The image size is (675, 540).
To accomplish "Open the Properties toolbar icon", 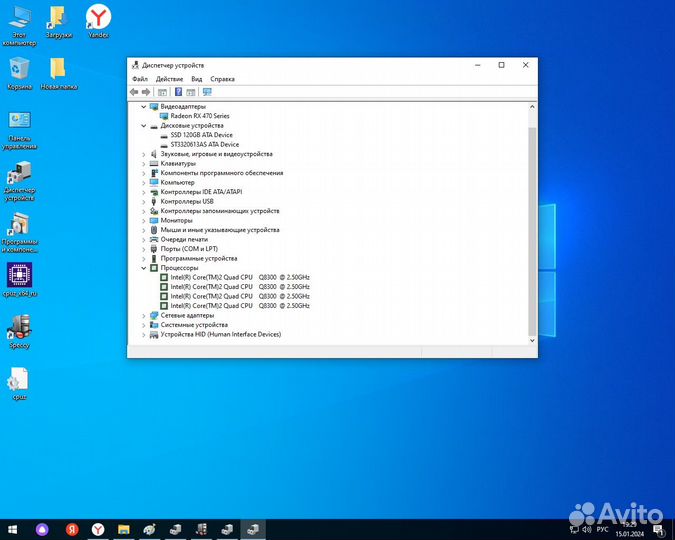I will pos(162,92).
